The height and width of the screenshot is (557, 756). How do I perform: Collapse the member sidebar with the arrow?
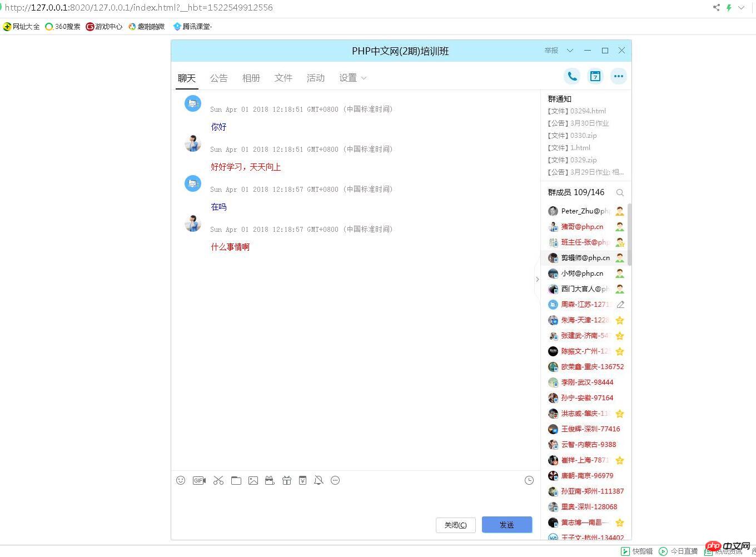[x=537, y=279]
